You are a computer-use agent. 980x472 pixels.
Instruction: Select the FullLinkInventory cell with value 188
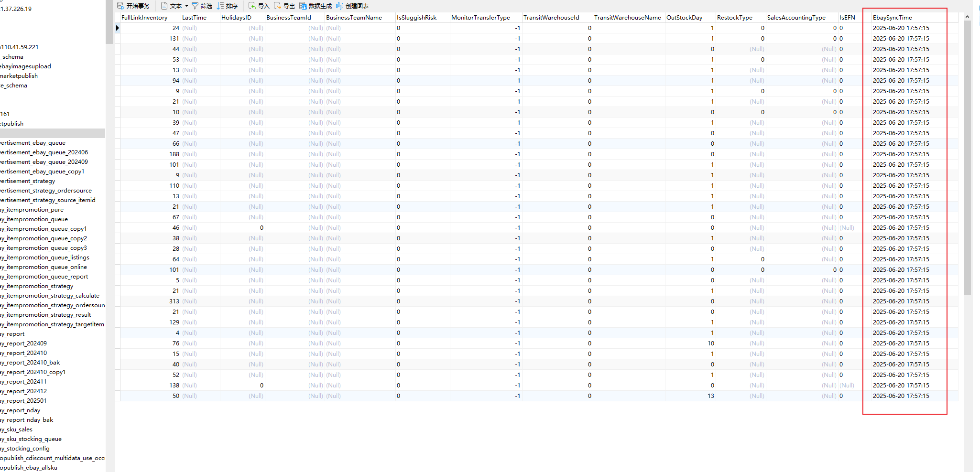point(151,154)
